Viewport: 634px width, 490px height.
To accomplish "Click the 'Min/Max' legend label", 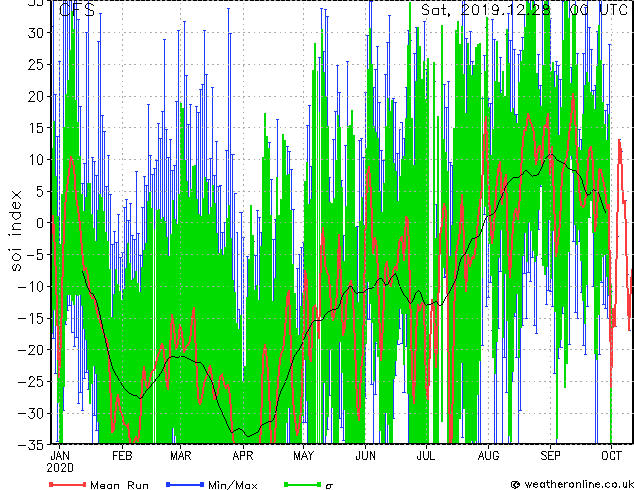I will 233,485.
